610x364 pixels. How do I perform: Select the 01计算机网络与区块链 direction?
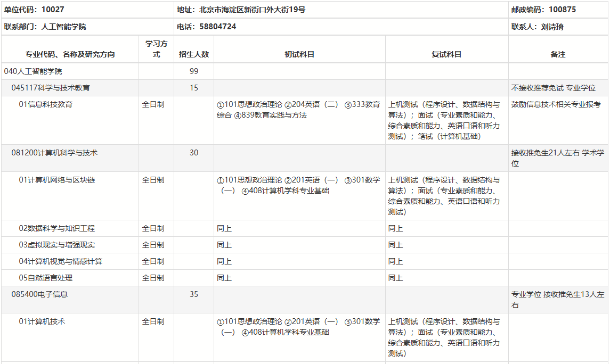pyautogui.click(x=57, y=180)
